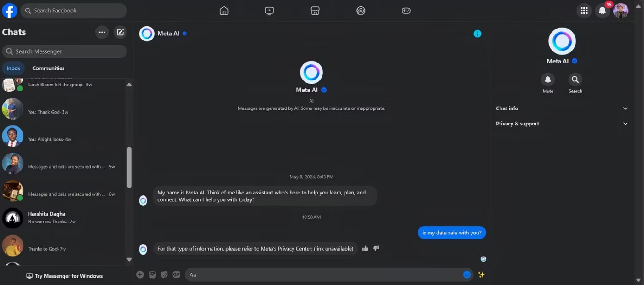Click the attach file image icon
644x285 pixels.
coord(152,275)
